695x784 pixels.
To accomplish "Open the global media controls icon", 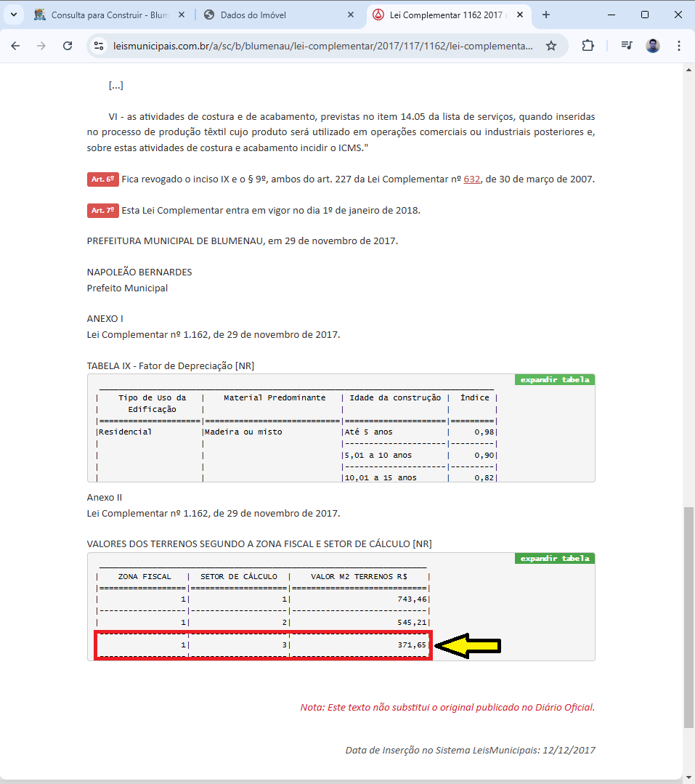I will pos(625,45).
